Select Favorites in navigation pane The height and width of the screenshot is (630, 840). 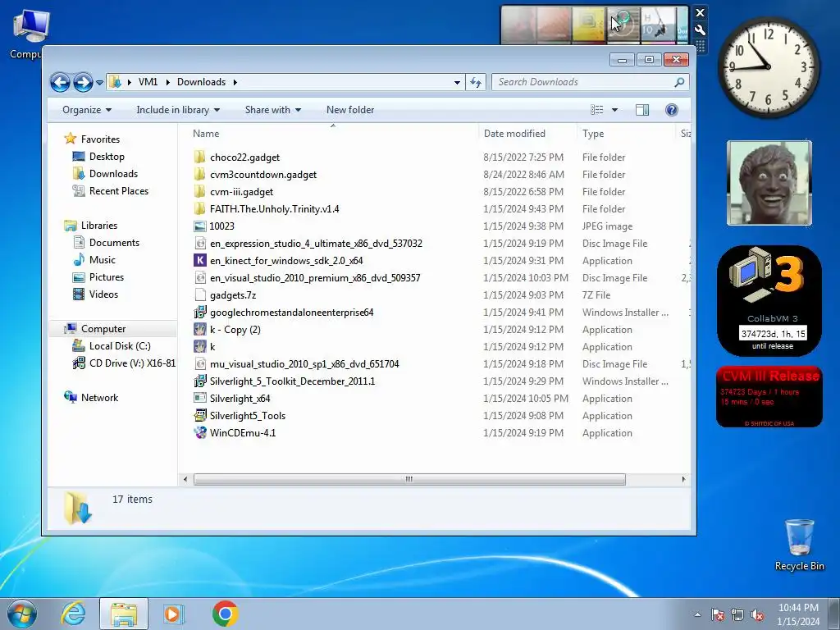pyautogui.click(x=100, y=139)
